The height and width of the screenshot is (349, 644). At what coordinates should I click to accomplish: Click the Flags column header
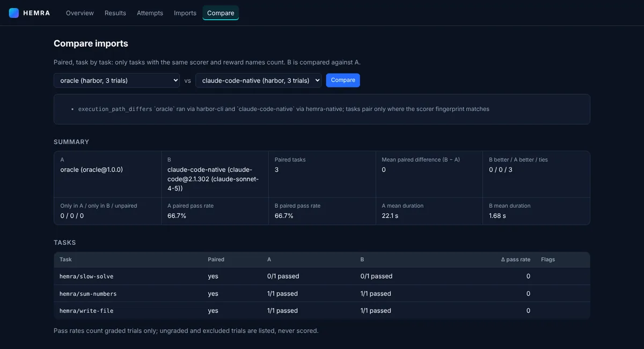tap(548, 259)
